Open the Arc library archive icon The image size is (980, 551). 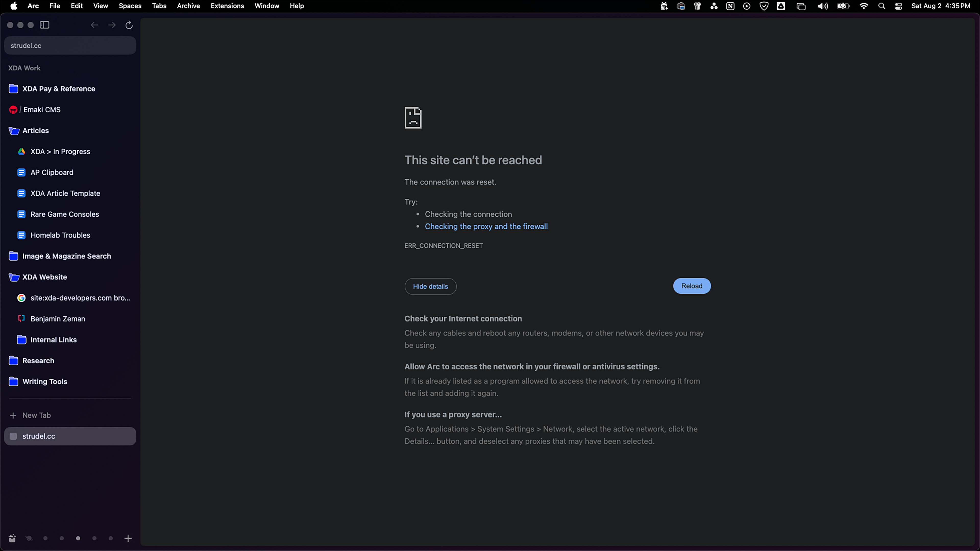click(12, 538)
